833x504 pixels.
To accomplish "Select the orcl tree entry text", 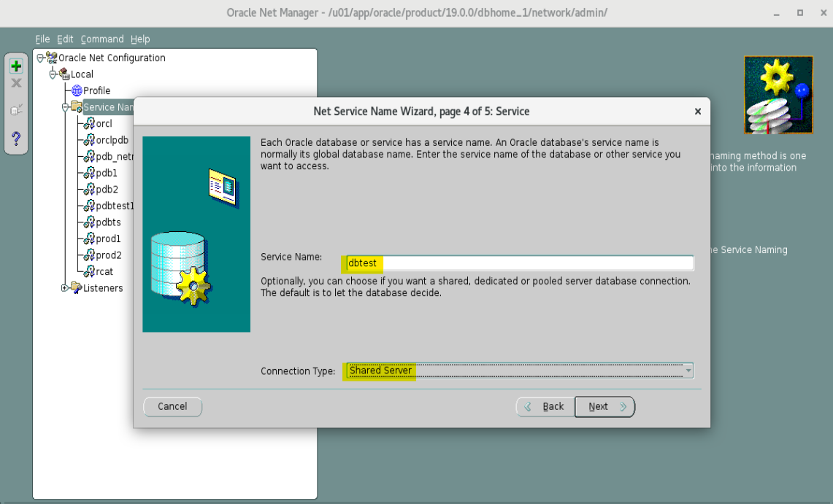I will [x=104, y=123].
